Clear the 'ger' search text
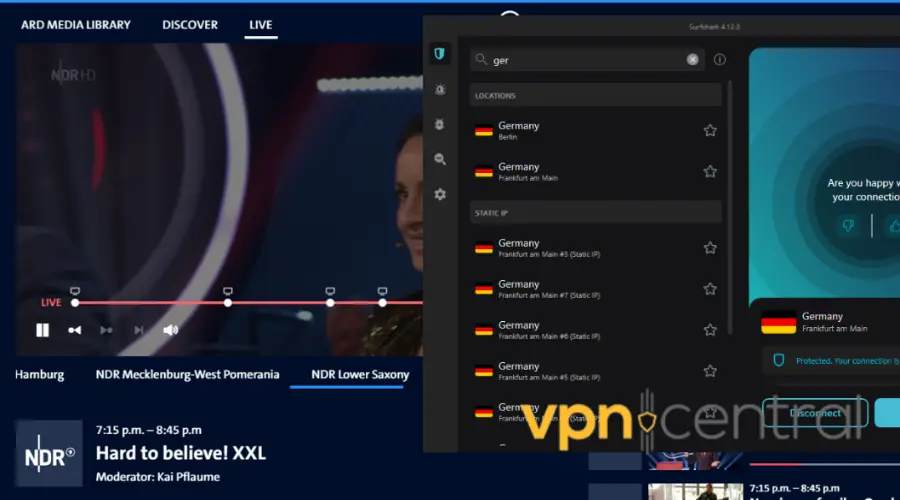 [692, 60]
